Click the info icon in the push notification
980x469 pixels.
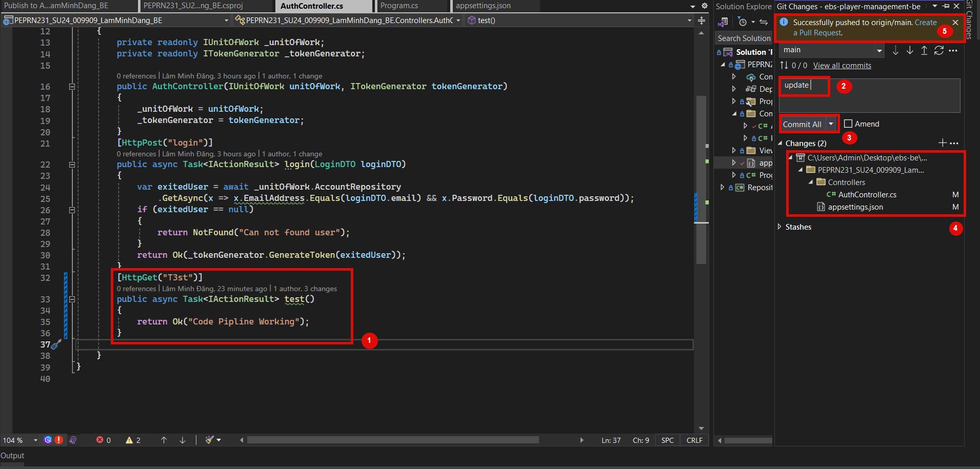click(x=784, y=22)
